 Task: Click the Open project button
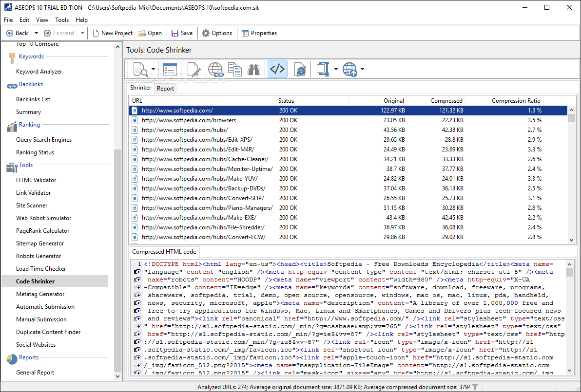150,33
